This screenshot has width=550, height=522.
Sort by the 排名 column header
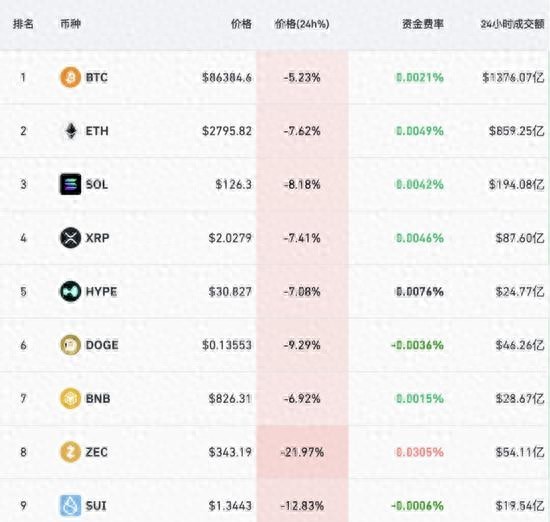pyautogui.click(x=23, y=24)
